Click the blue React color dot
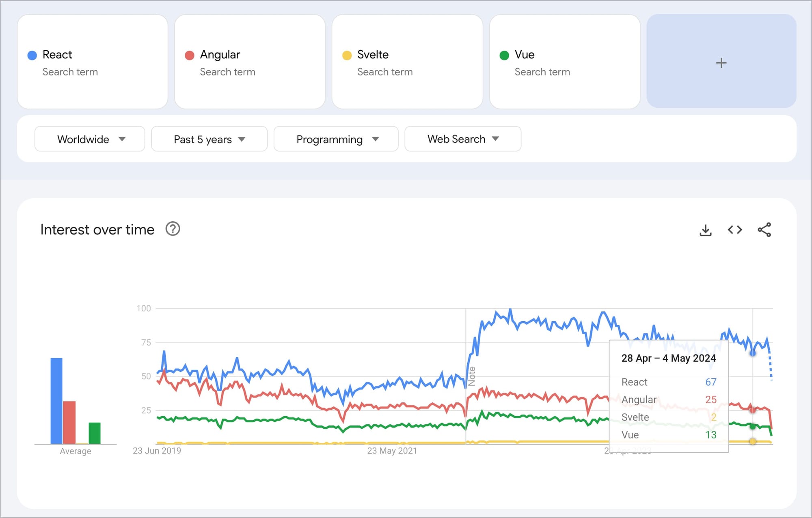812x518 pixels. (x=32, y=55)
